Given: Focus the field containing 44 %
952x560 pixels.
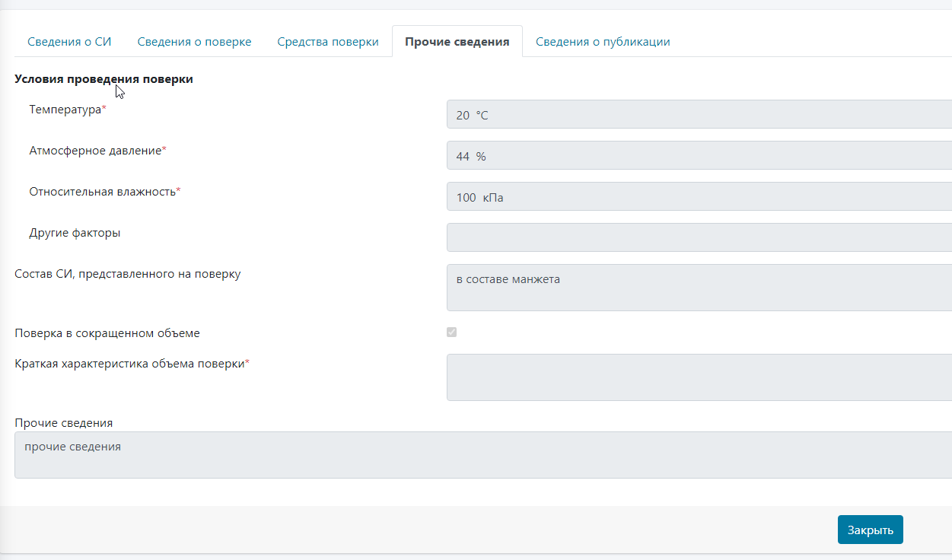Looking at the screenshot, I should (x=699, y=156).
